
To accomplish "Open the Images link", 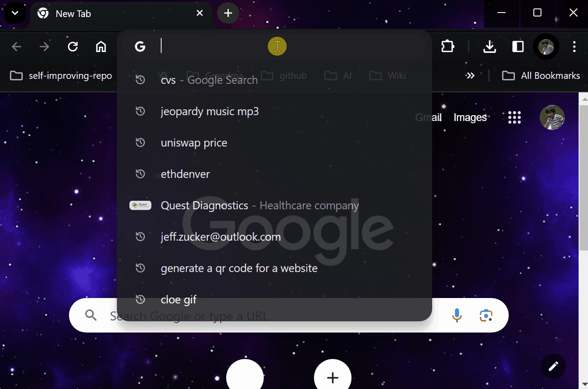I will [x=470, y=117].
